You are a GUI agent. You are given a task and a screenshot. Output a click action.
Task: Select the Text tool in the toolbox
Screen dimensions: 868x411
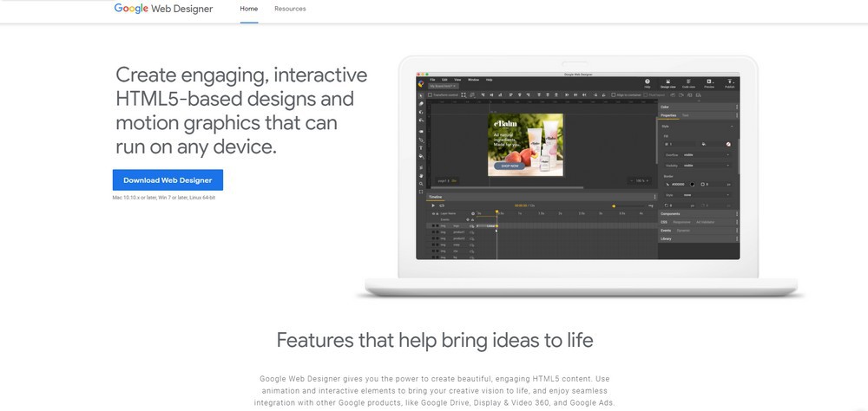pos(421,147)
